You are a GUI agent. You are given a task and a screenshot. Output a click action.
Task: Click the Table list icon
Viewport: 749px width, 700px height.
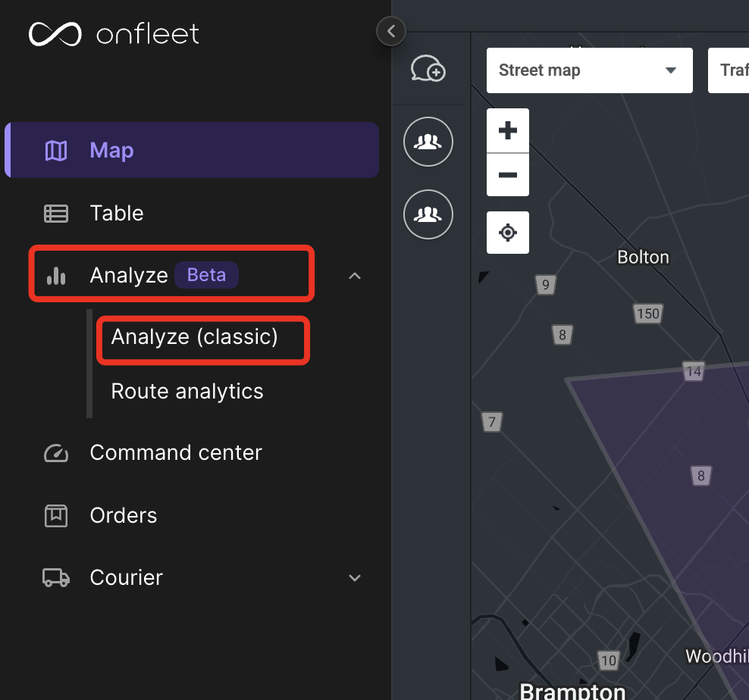point(56,214)
